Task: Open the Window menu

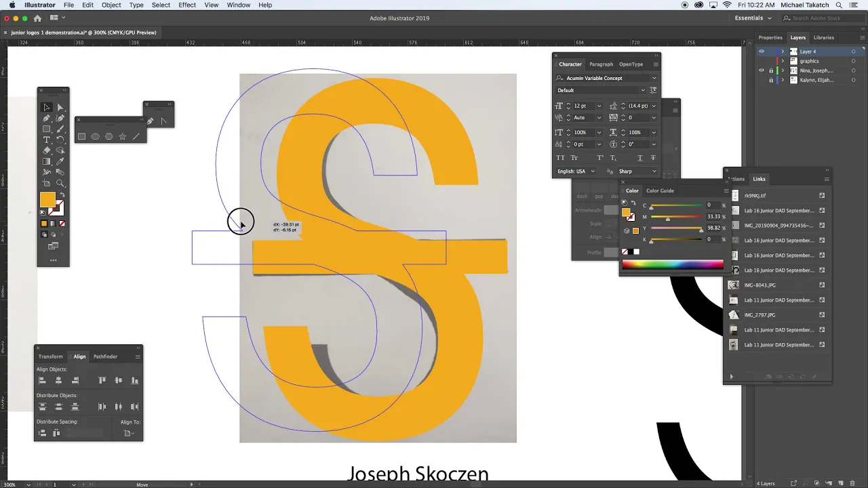Action: pyautogui.click(x=238, y=5)
